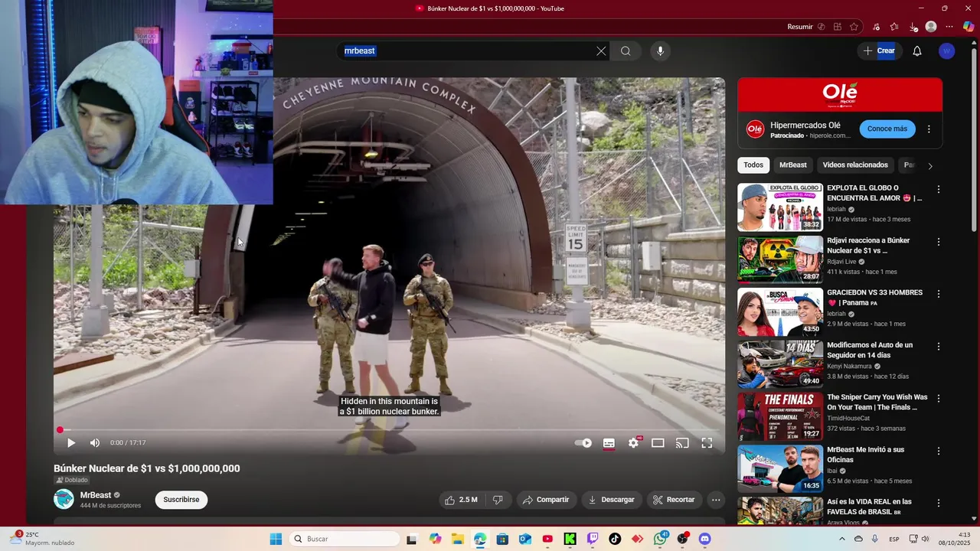
Task: Click the Recortar clip button
Action: coord(674,500)
